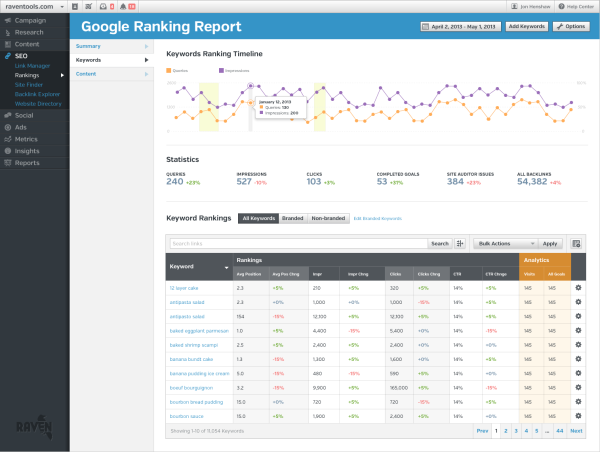Image resolution: width=600 pixels, height=452 pixels.
Task: Click the Jon Henshaw user profile icon
Action: coord(514,7)
